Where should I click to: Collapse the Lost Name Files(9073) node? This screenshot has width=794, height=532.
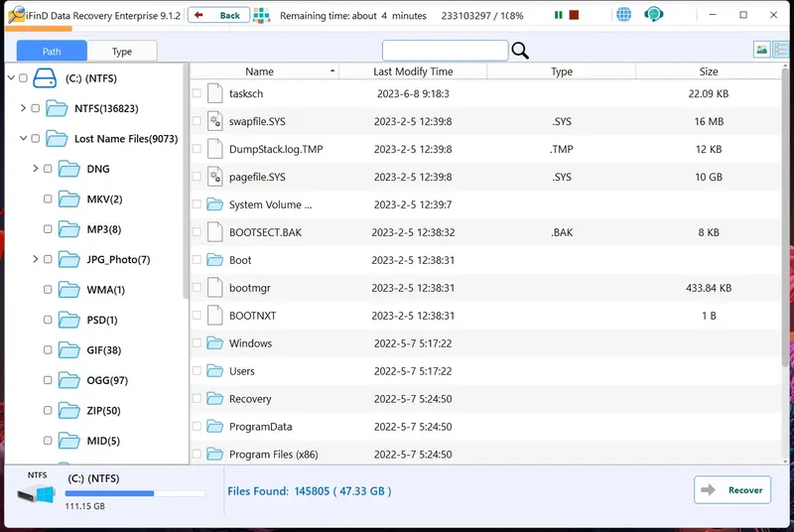(x=23, y=138)
